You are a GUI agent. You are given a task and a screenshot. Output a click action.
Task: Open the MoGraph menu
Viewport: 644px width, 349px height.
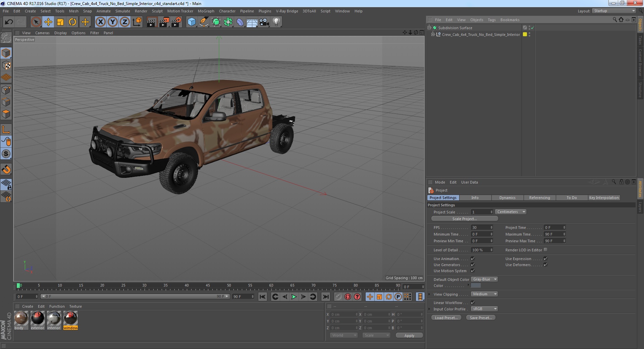point(206,11)
